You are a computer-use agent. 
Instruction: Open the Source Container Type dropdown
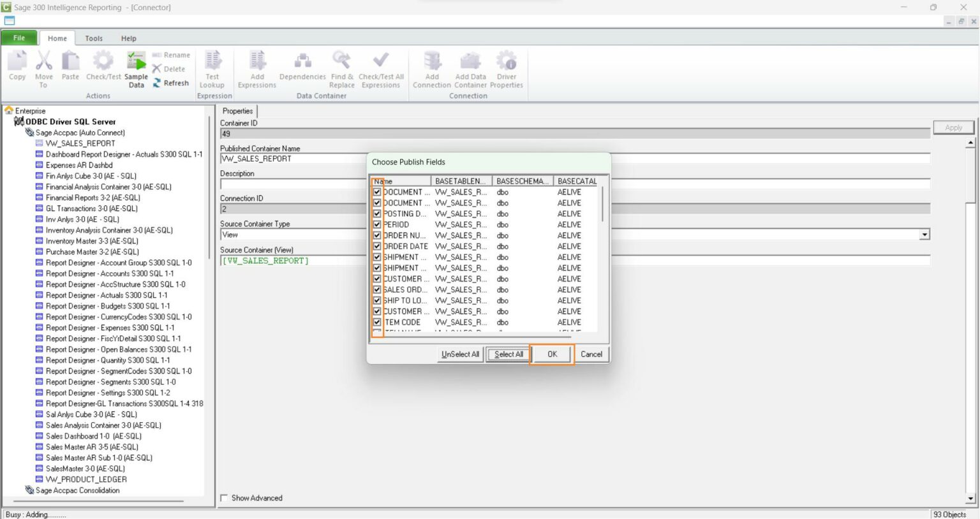click(x=924, y=234)
